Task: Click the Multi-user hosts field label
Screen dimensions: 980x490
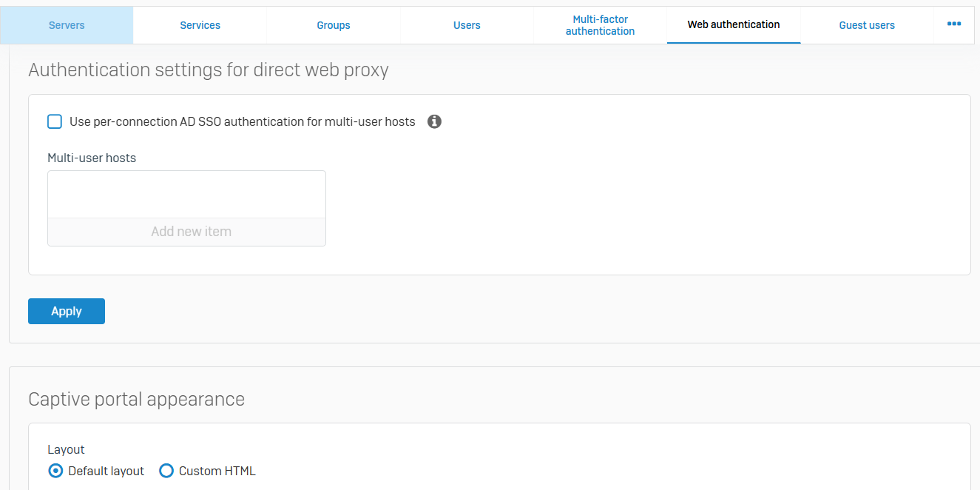Action: 92,158
